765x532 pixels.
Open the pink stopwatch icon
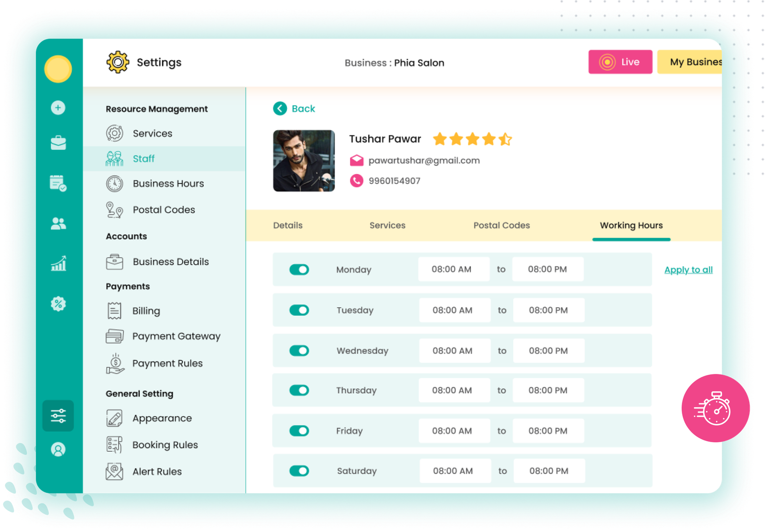coord(714,409)
